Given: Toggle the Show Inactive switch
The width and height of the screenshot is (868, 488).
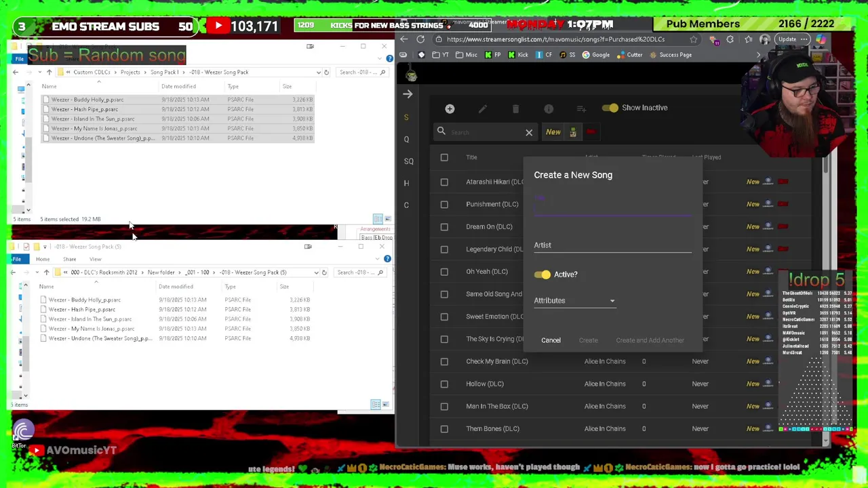Looking at the screenshot, I should click(610, 108).
